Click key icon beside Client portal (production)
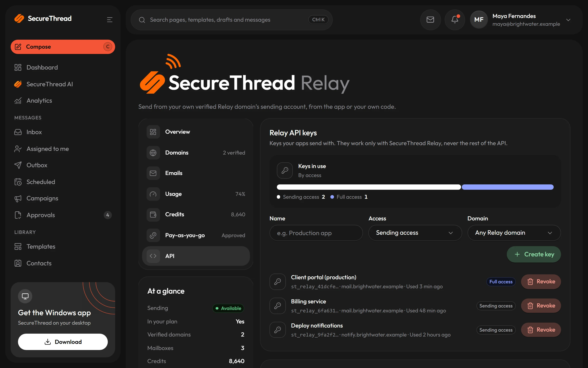Screen dimensions: 588x368 pyautogui.click(x=277, y=282)
